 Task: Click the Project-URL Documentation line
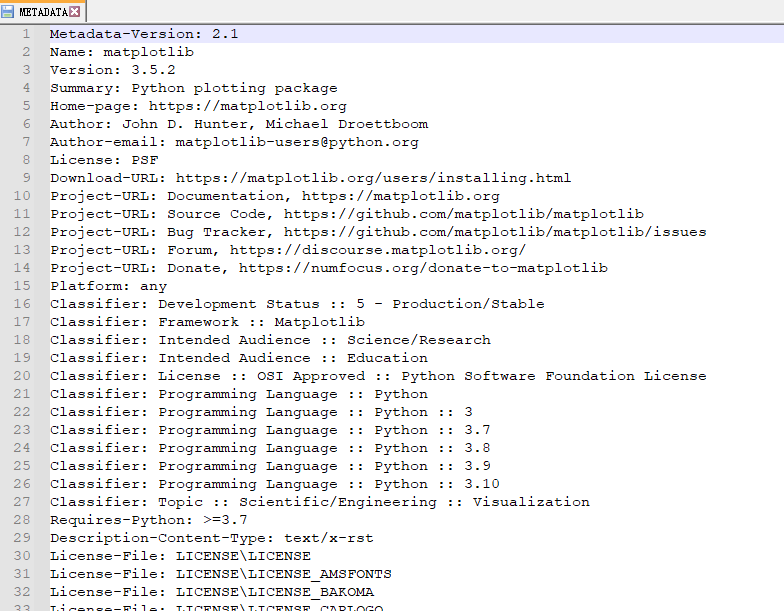click(x=274, y=196)
